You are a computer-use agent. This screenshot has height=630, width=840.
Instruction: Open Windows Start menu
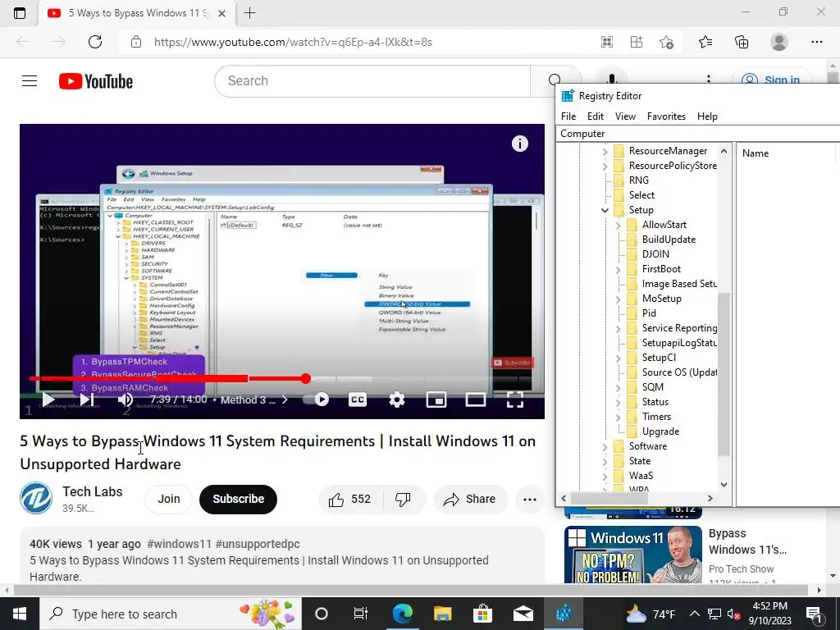point(20,614)
